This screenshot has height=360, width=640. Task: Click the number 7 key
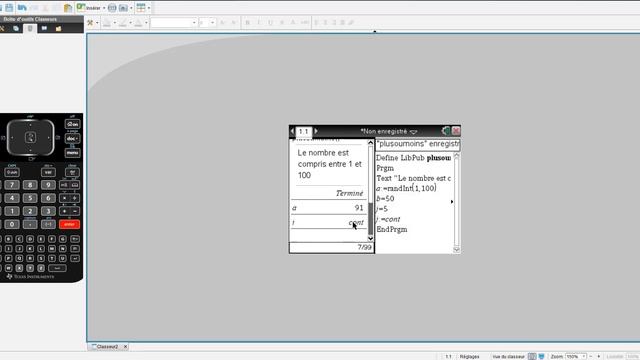click(12, 185)
